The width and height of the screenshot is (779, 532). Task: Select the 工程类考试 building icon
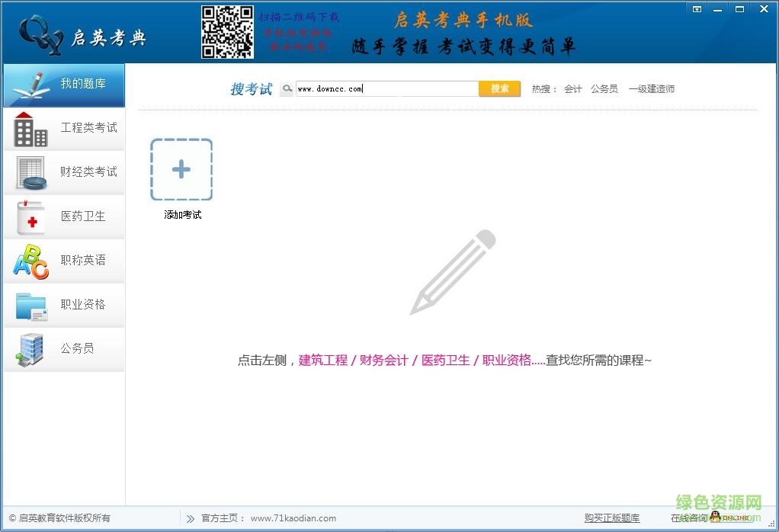click(30, 129)
